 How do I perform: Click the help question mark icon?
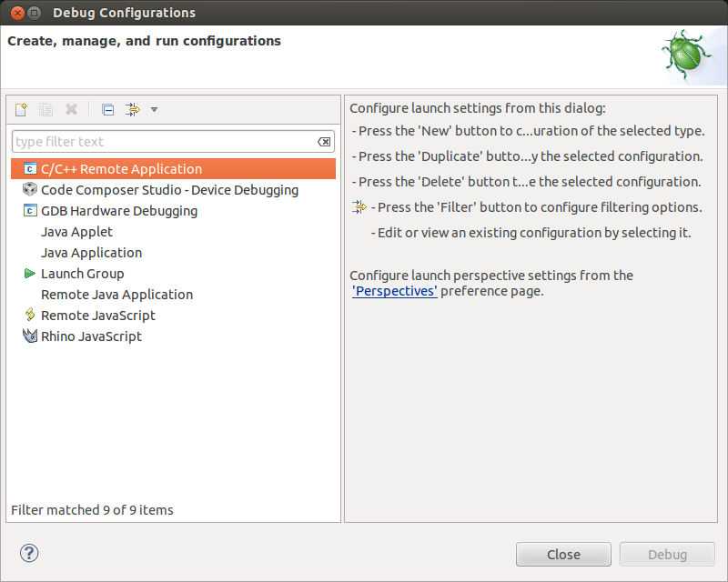point(29,553)
